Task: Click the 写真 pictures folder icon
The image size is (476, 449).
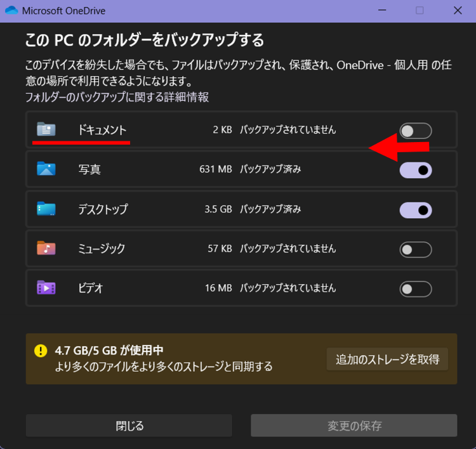Action: coord(46,169)
